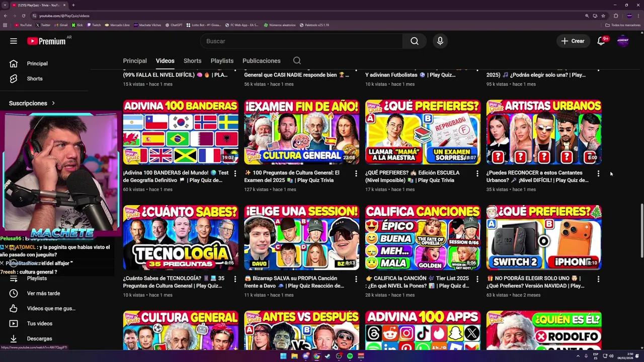Screen dimensions: 644x362
Task: Open options for Adivina 100 BANDERAS video
Action: (x=234, y=173)
